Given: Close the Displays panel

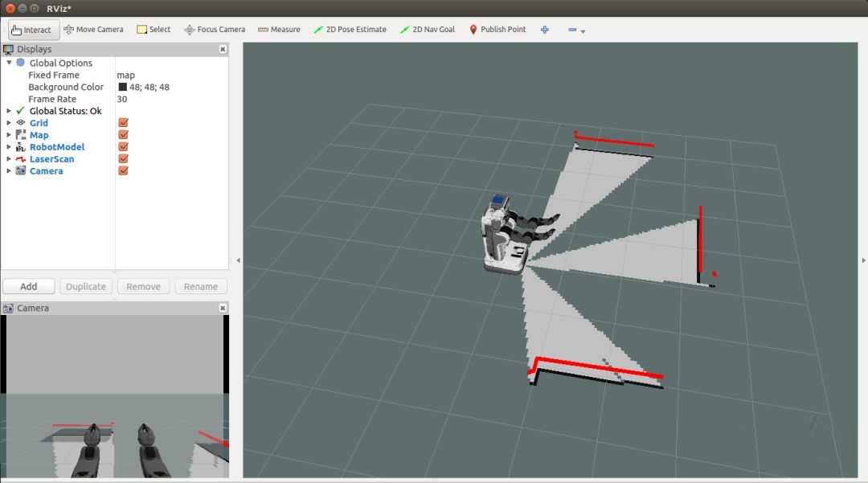Looking at the screenshot, I should pyautogui.click(x=223, y=49).
